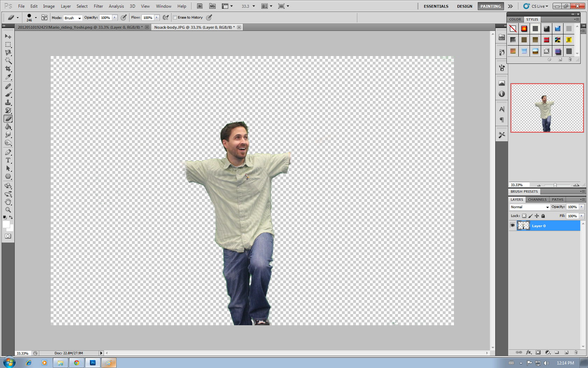Toggle Lock transparent pixels
This screenshot has height=368, width=588.
[x=524, y=216]
